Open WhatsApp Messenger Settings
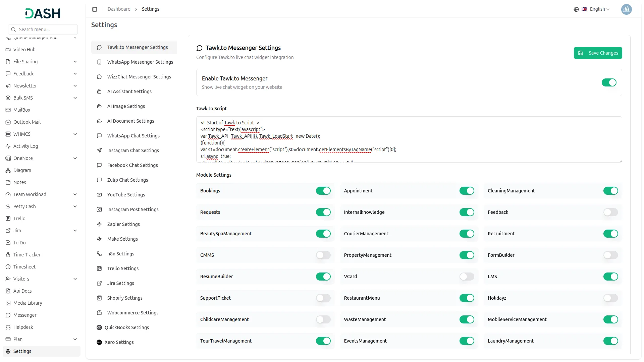The image size is (644, 362). pos(140,62)
